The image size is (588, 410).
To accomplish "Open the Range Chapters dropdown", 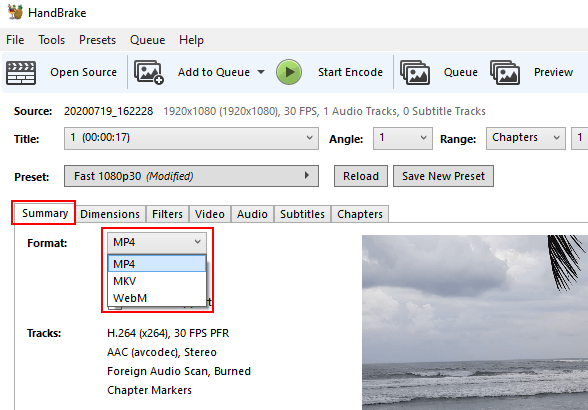I will [525, 138].
